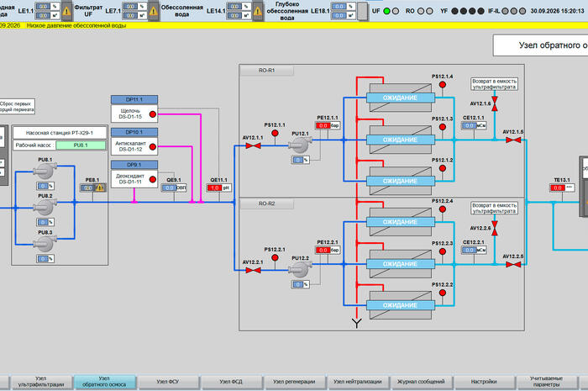Viewport: 588px width, 391px height.
Task: Expand the RO-R1 rack panel header
Action: (266, 71)
